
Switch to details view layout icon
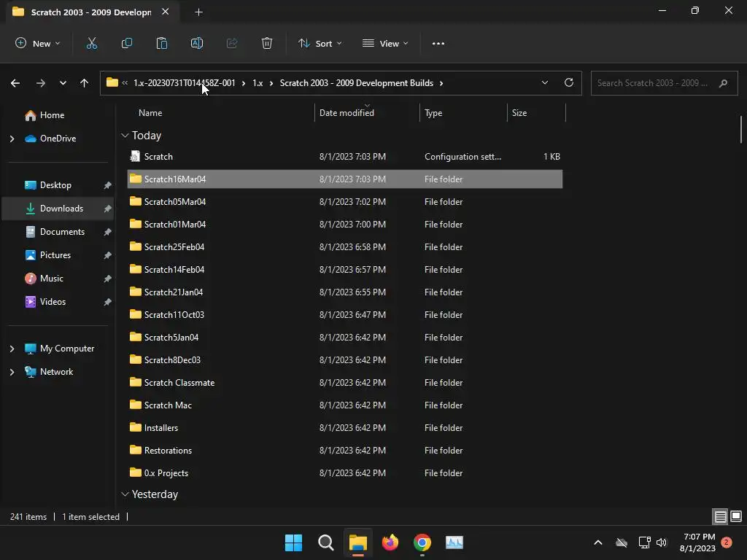click(720, 517)
